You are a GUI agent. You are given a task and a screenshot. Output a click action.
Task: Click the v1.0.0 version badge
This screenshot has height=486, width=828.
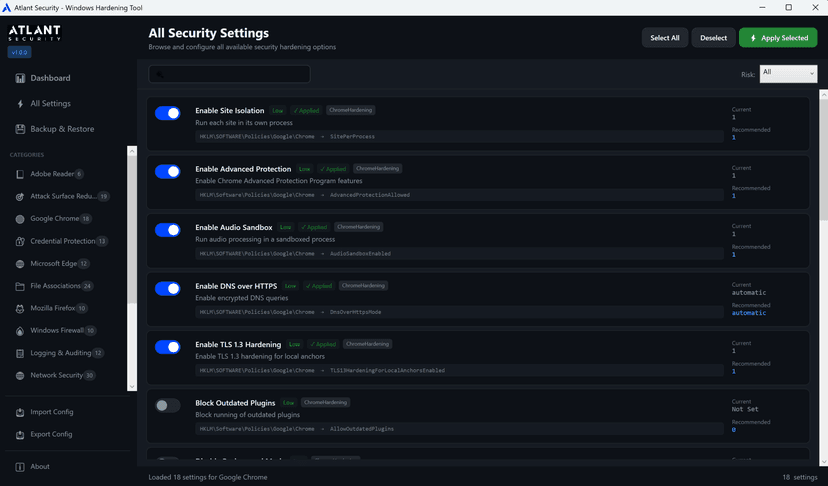[x=20, y=52]
